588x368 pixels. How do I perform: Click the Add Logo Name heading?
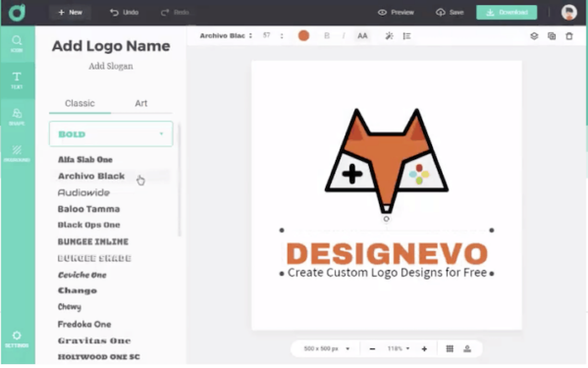111,46
